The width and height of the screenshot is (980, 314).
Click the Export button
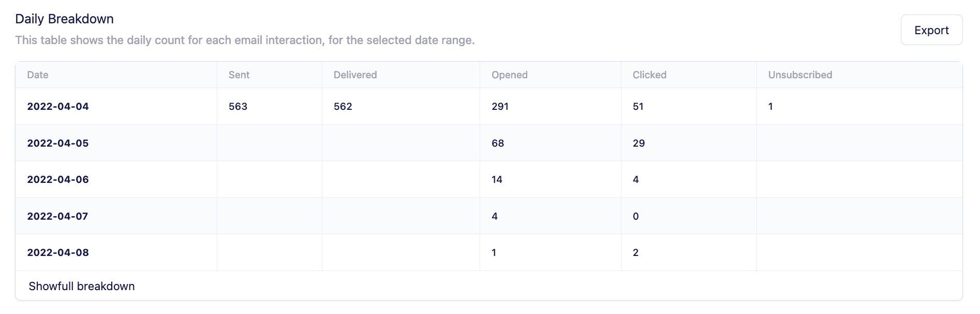click(x=931, y=30)
